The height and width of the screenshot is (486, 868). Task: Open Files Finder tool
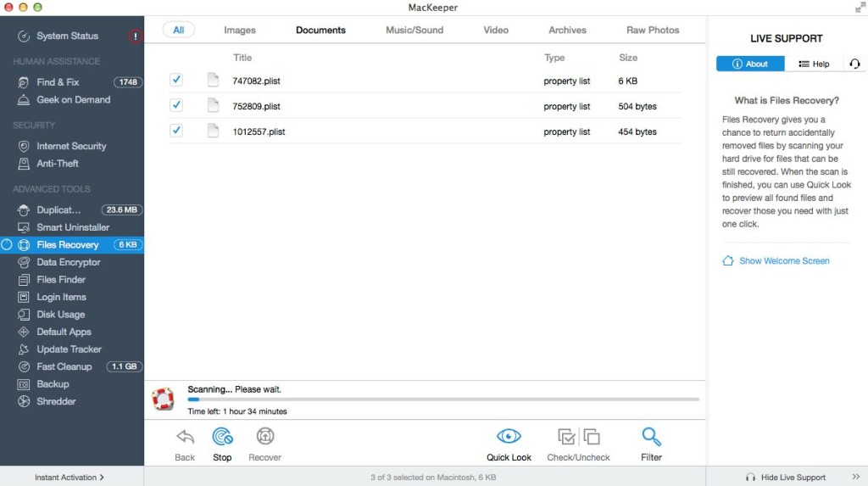[61, 279]
